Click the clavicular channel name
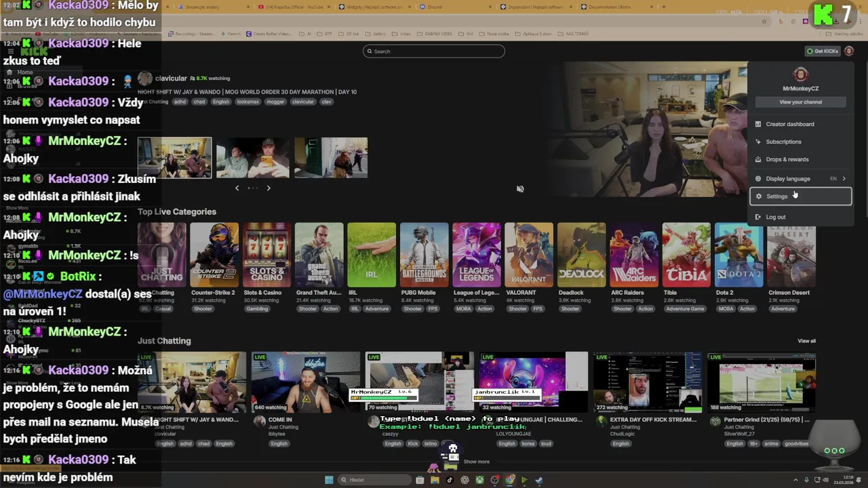This screenshot has width=868, height=488. (x=171, y=79)
